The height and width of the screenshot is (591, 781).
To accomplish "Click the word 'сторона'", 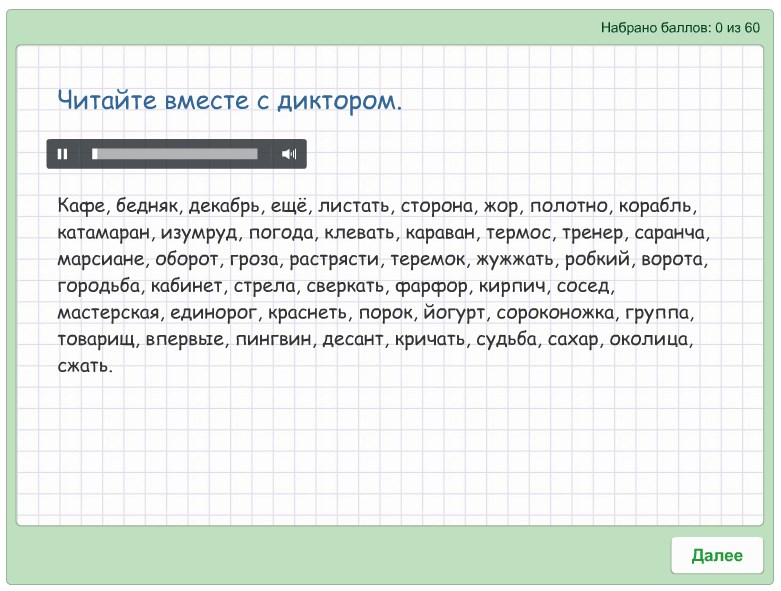I will click(436, 206).
